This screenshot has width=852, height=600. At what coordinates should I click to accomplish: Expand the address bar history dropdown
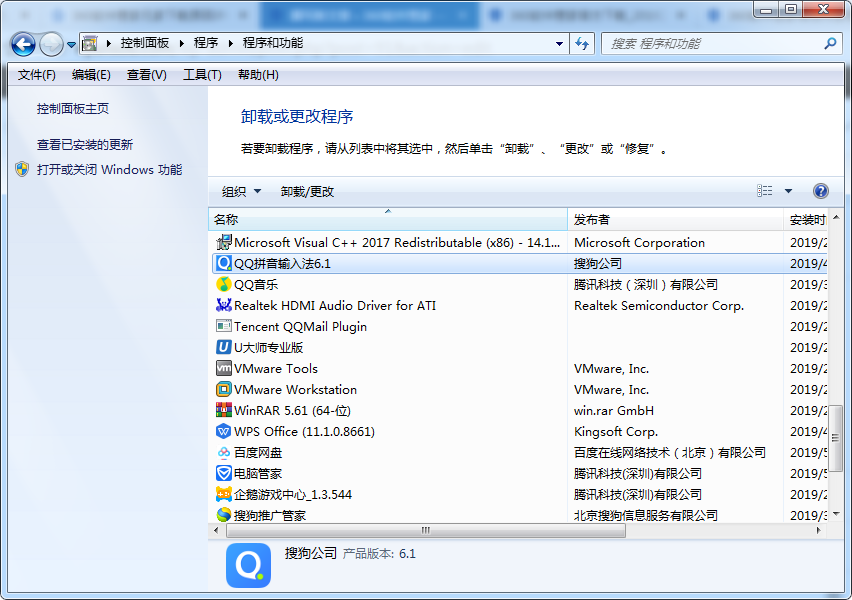(x=559, y=43)
